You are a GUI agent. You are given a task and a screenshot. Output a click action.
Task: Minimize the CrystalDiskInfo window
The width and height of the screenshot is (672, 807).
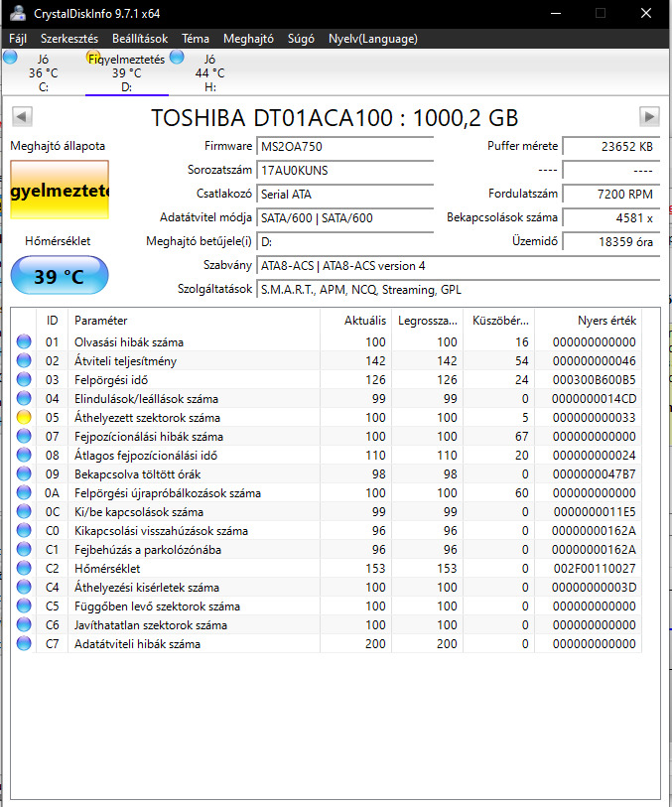(x=556, y=13)
